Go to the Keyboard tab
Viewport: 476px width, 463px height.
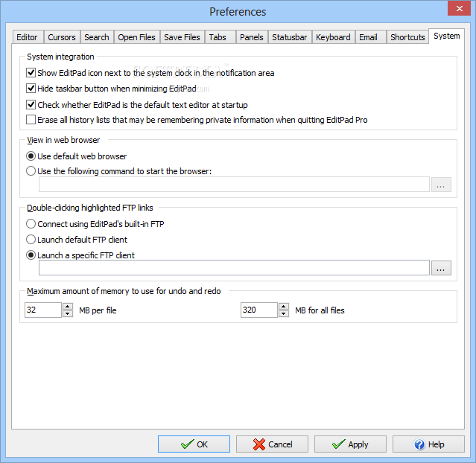click(x=333, y=37)
